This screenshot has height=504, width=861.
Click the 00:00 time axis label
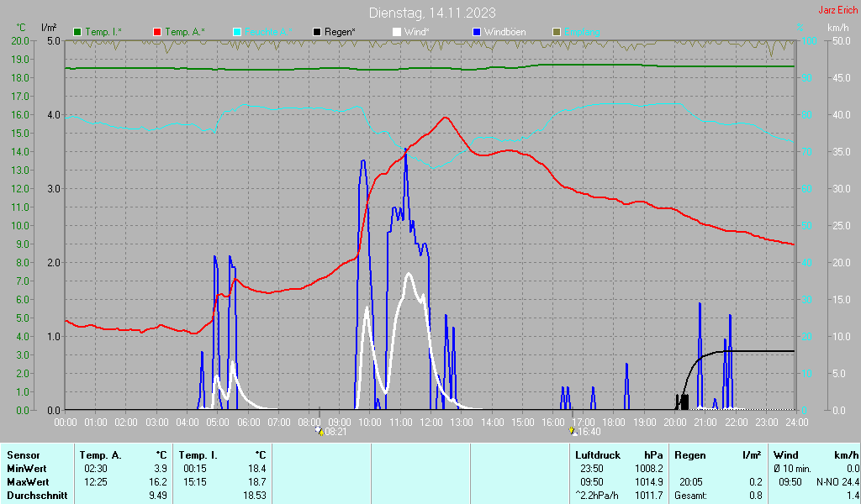66,422
